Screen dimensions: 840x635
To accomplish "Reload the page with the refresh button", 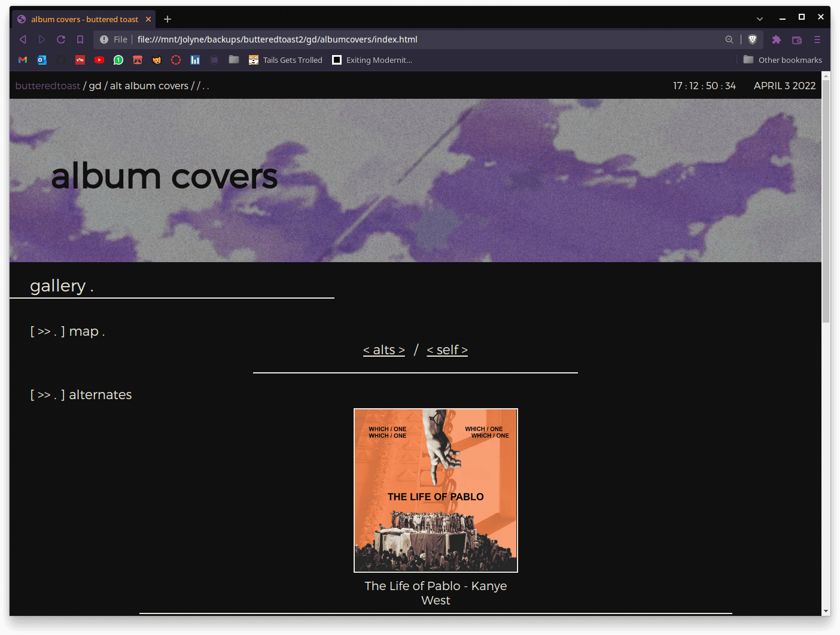I will (61, 40).
